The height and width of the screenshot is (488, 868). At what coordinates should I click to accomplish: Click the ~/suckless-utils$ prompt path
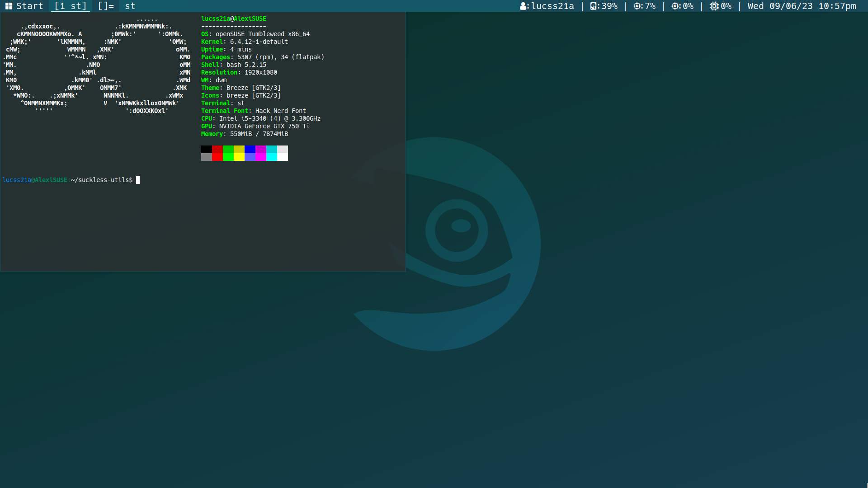102,180
